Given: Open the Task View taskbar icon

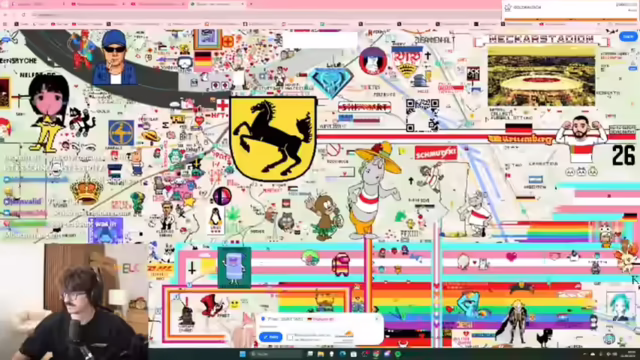Looking at the screenshot, I should [x=310, y=354].
